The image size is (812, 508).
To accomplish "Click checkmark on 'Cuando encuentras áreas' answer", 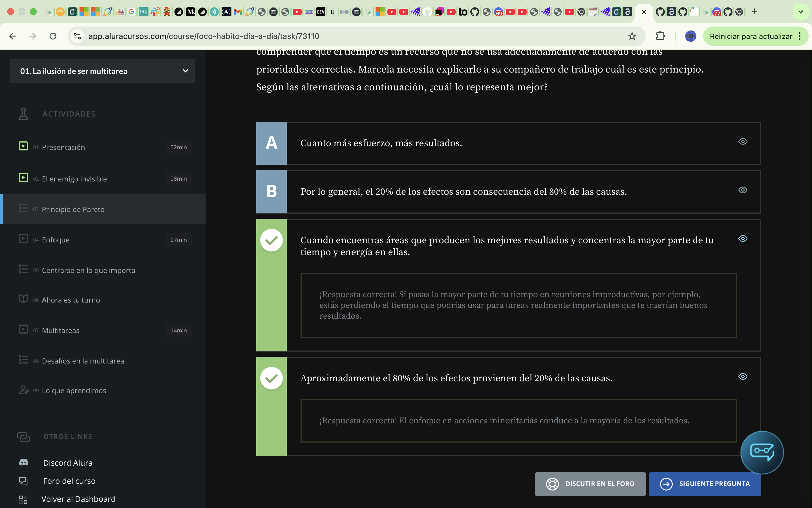I will [x=272, y=240].
